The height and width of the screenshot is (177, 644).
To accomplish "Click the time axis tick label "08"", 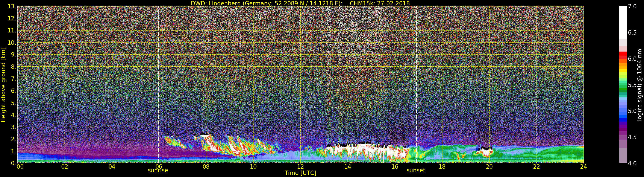I will (206, 166).
